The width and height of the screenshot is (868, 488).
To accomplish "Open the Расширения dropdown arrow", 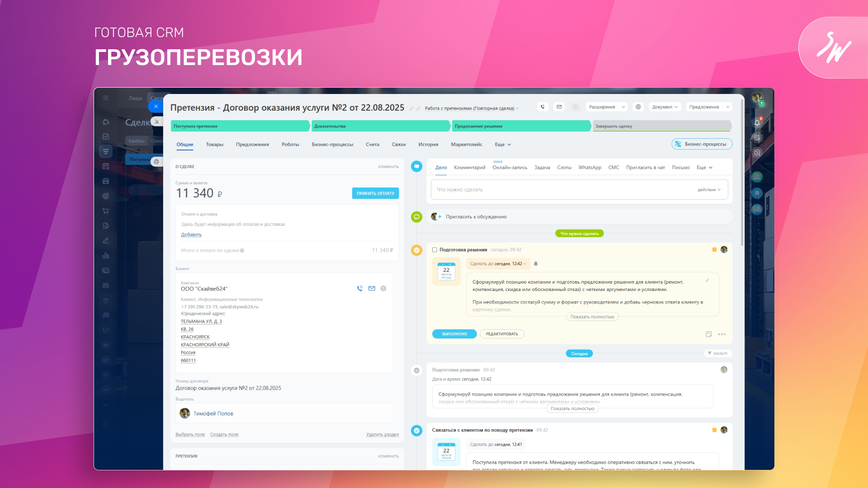I will tap(623, 107).
